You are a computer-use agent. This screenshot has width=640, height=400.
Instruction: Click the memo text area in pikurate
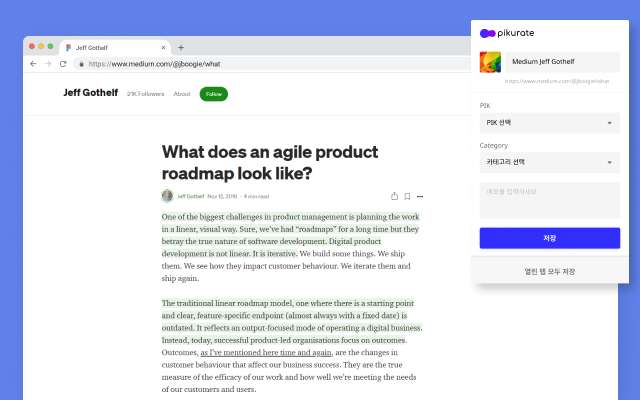(550, 200)
